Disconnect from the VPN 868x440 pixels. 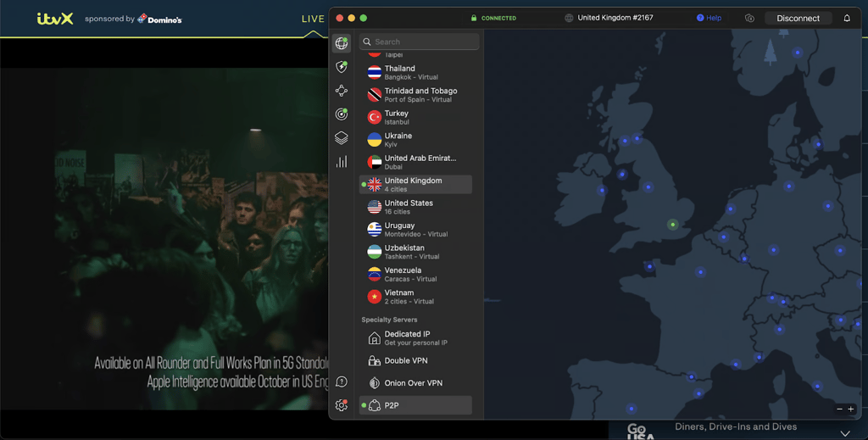[798, 19]
